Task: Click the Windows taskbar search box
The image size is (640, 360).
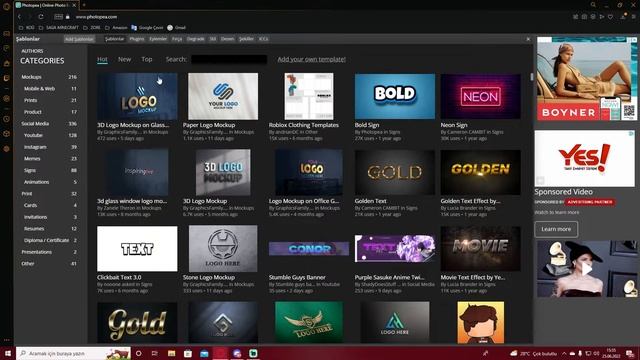Action: point(73,353)
